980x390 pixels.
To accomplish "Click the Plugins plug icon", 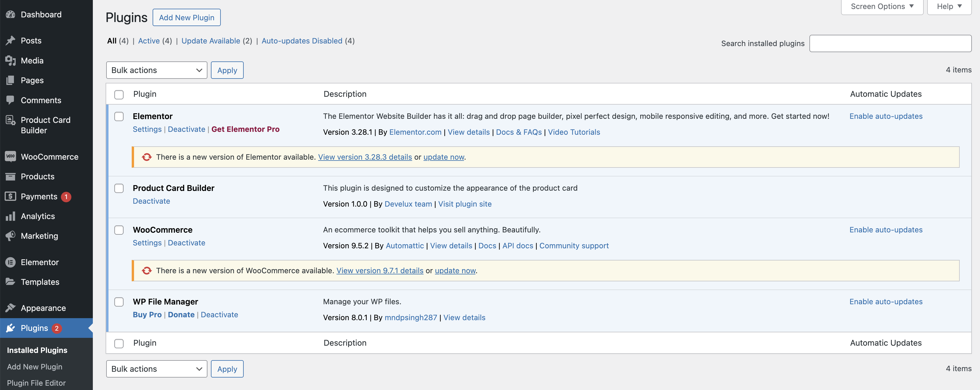I will click(11, 328).
